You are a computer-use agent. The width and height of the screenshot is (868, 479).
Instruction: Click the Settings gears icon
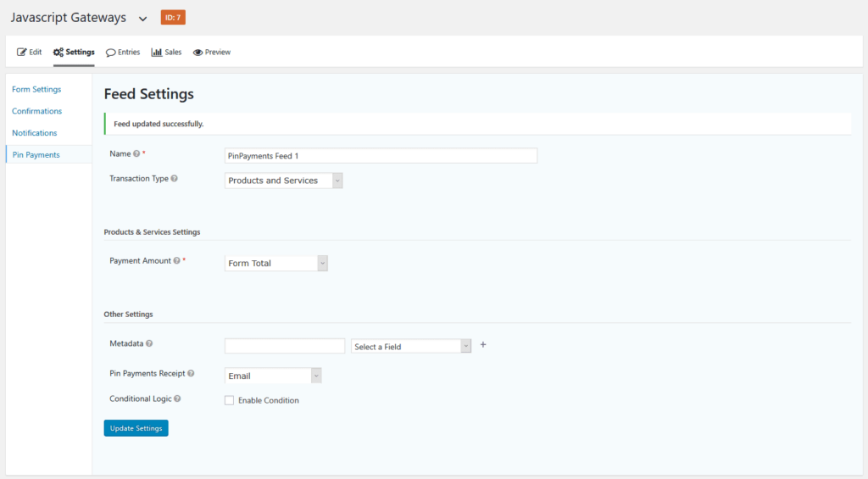[58, 52]
